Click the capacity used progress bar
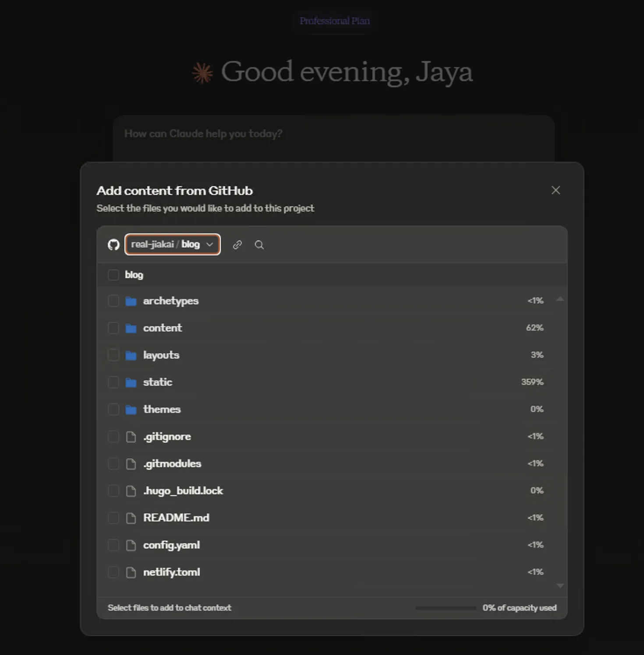Image resolution: width=644 pixels, height=655 pixels. [x=446, y=608]
